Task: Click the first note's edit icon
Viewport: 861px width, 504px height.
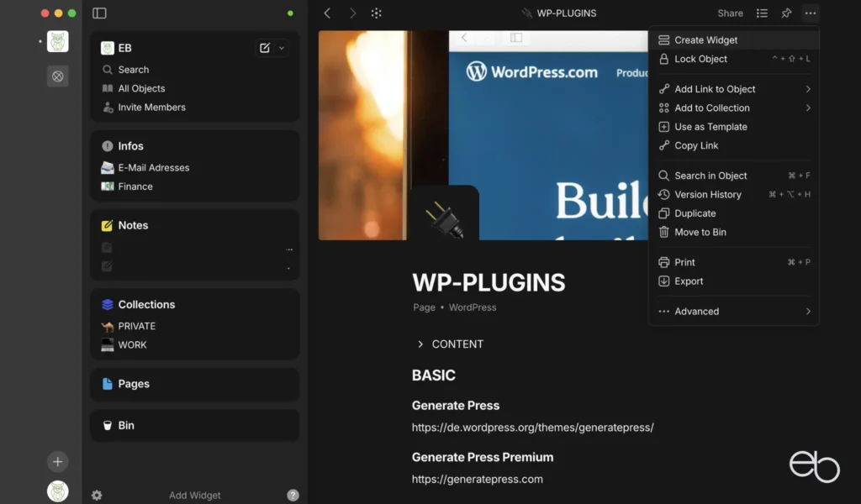Action: click(107, 247)
